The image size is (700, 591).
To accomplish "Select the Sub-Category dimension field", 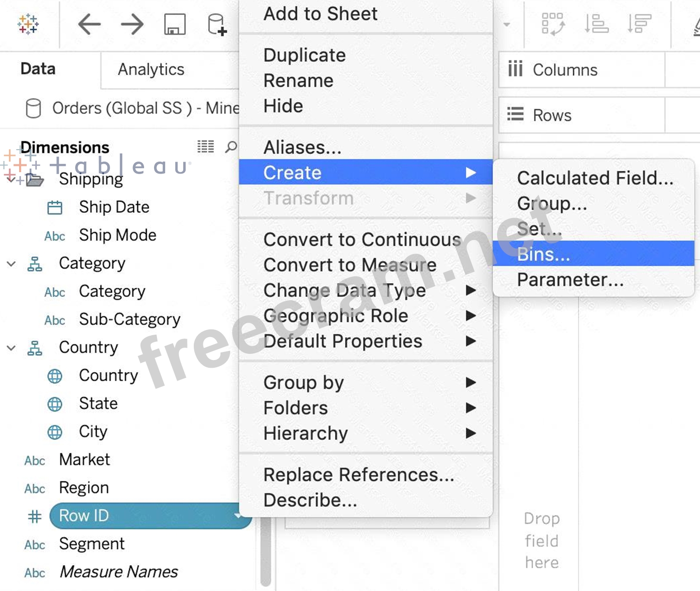I will (129, 319).
